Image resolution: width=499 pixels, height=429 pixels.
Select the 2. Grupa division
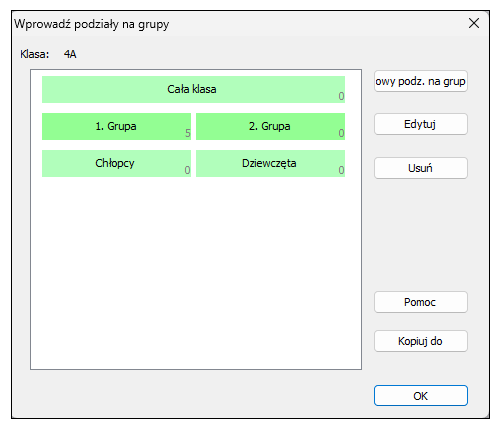tap(270, 126)
